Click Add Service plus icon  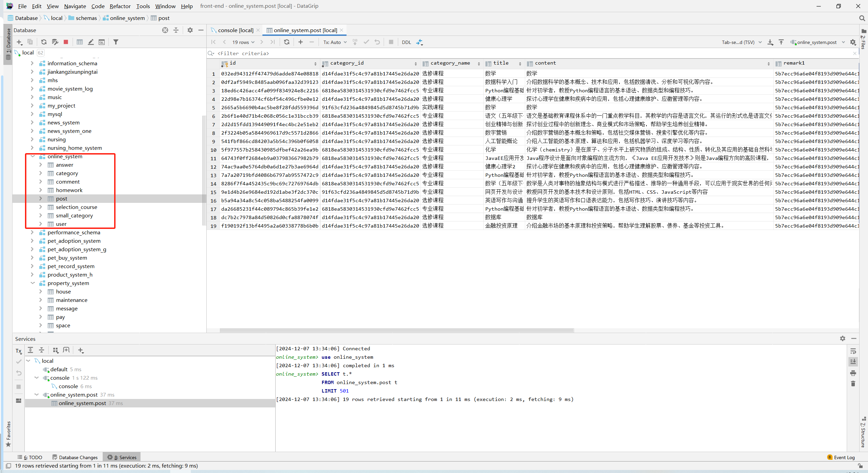point(81,350)
